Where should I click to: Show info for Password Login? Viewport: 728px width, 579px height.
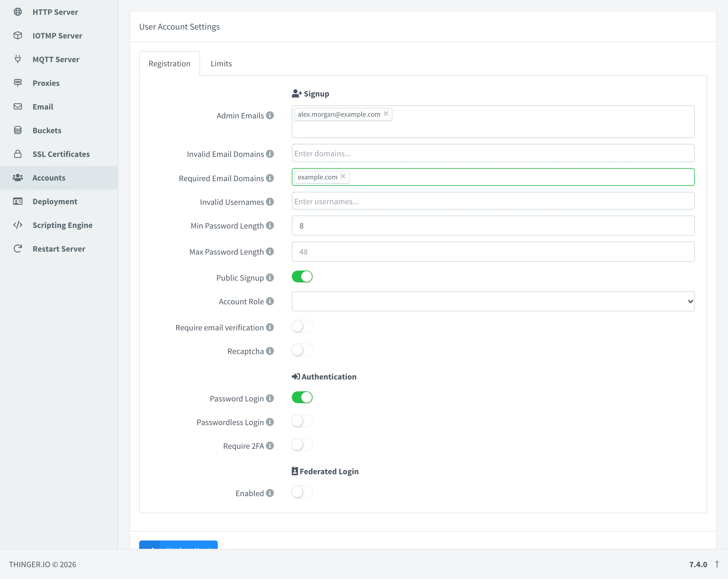click(x=270, y=398)
